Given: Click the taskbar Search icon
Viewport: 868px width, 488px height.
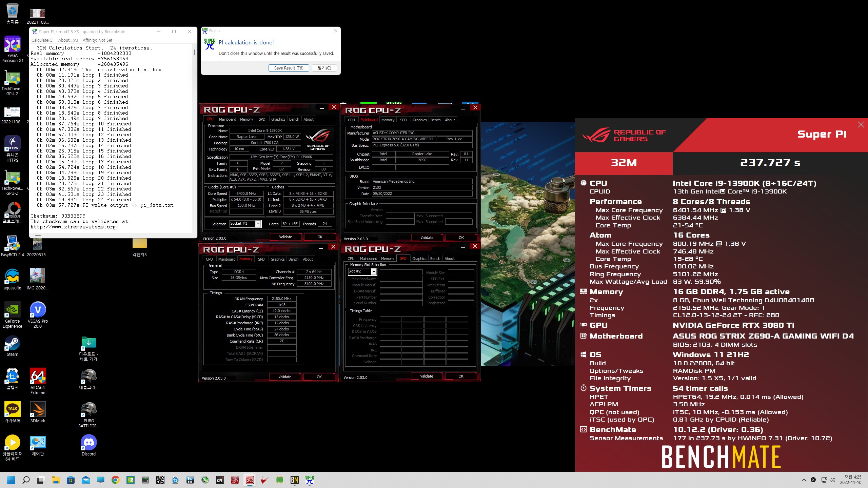Looking at the screenshot, I should (26, 480).
